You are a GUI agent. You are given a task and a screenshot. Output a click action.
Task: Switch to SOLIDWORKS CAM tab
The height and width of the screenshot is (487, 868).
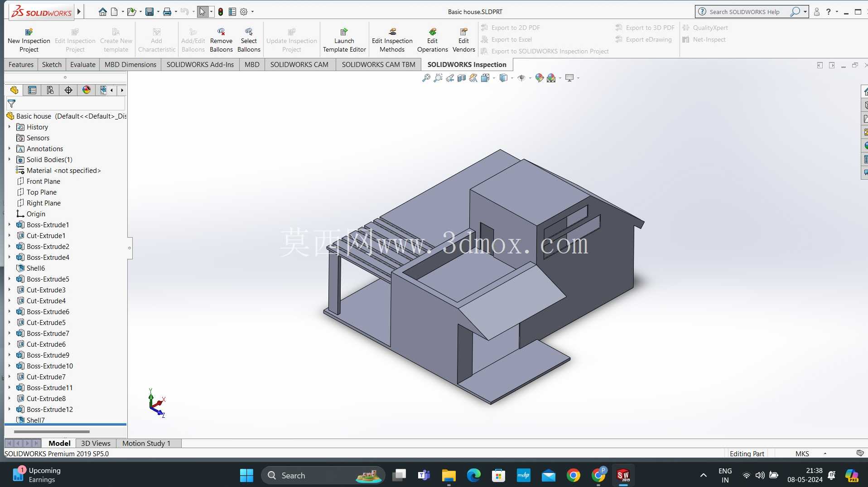(299, 64)
